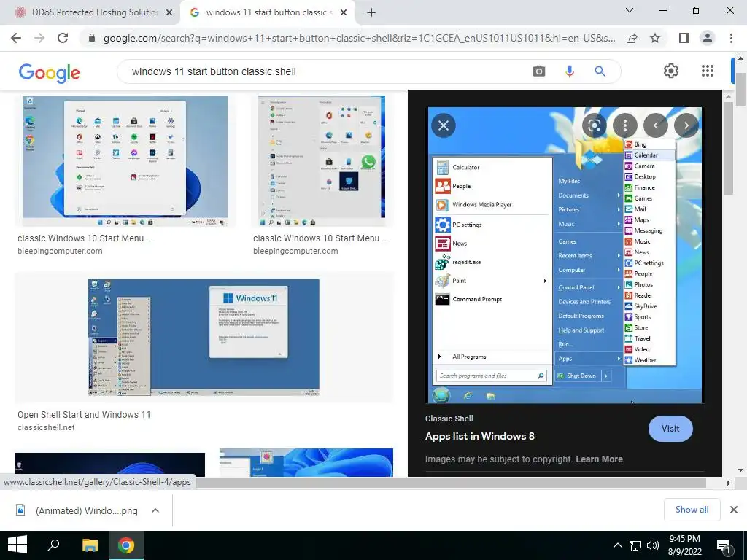Click the Classic Shell source name

(449, 419)
